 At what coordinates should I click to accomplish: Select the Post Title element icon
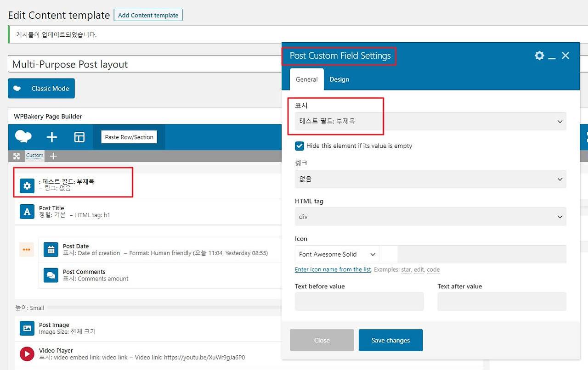pyautogui.click(x=27, y=212)
